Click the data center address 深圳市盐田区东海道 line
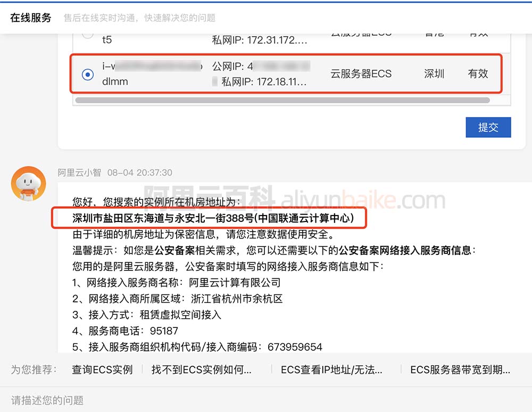Viewport: 532px width, 412px height. tap(213, 218)
